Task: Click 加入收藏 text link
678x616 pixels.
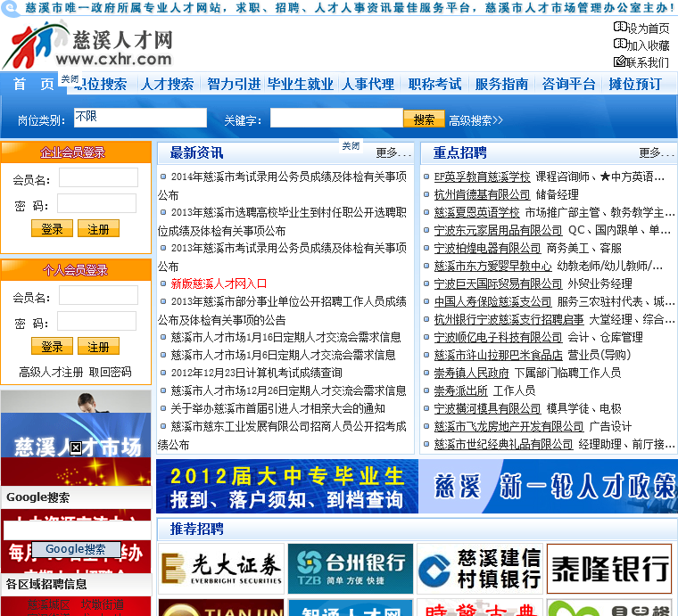Action: coord(649,45)
